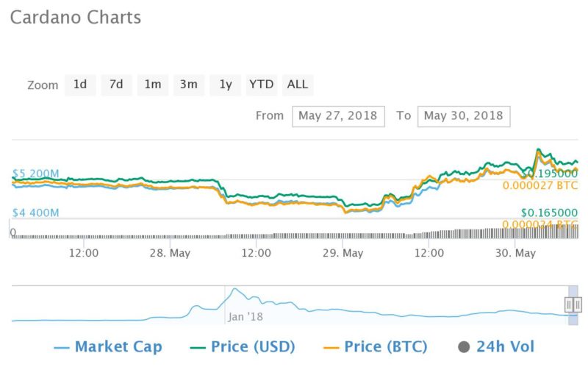
Task: Click left navigator range handle
Action: (569, 304)
